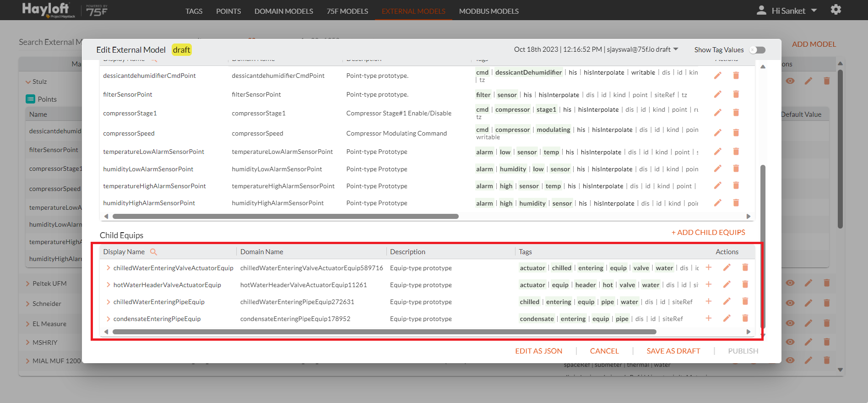Toggle visibility eye for Stulz model

790,81
